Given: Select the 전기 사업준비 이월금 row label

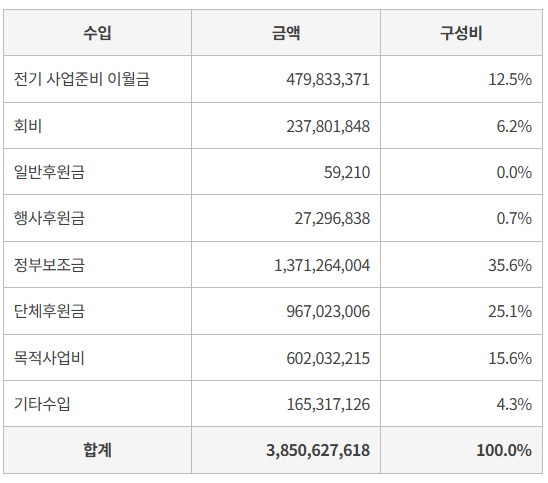Looking at the screenshot, I should coord(82,79).
